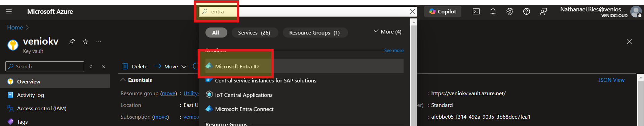This screenshot has height=126, width=644.
Task: Click the global search field containing entra
Action: point(308,11)
